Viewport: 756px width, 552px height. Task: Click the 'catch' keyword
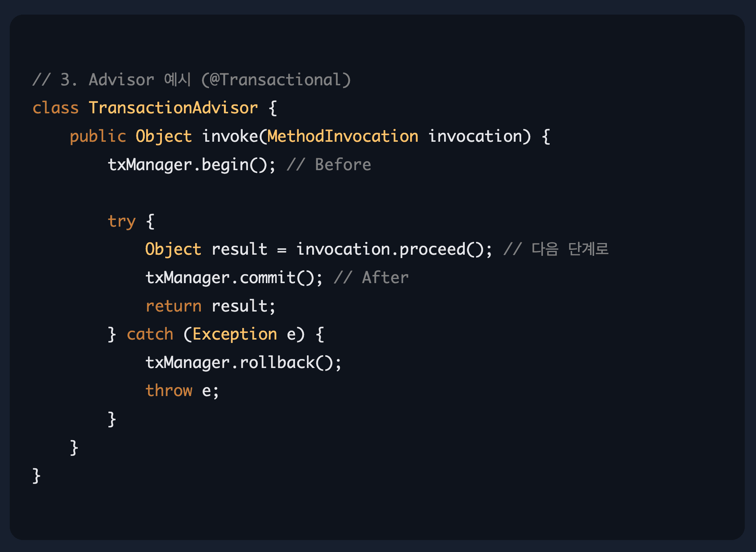click(150, 334)
